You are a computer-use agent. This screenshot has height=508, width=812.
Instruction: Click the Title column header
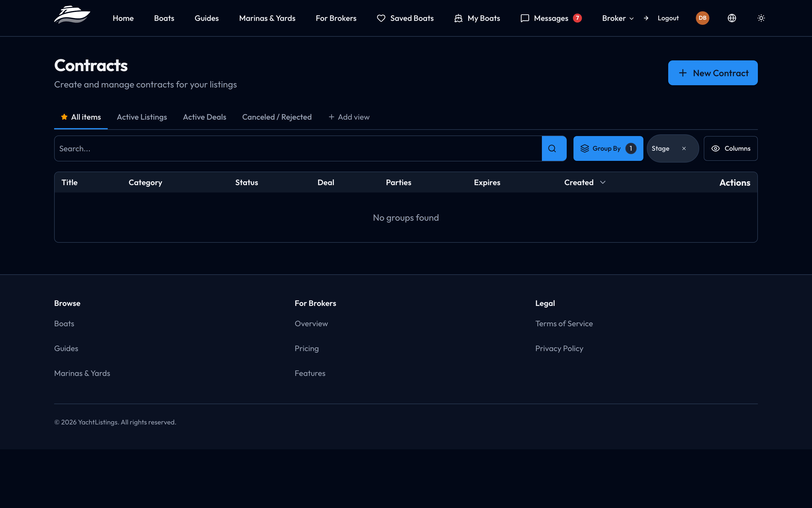[69, 182]
